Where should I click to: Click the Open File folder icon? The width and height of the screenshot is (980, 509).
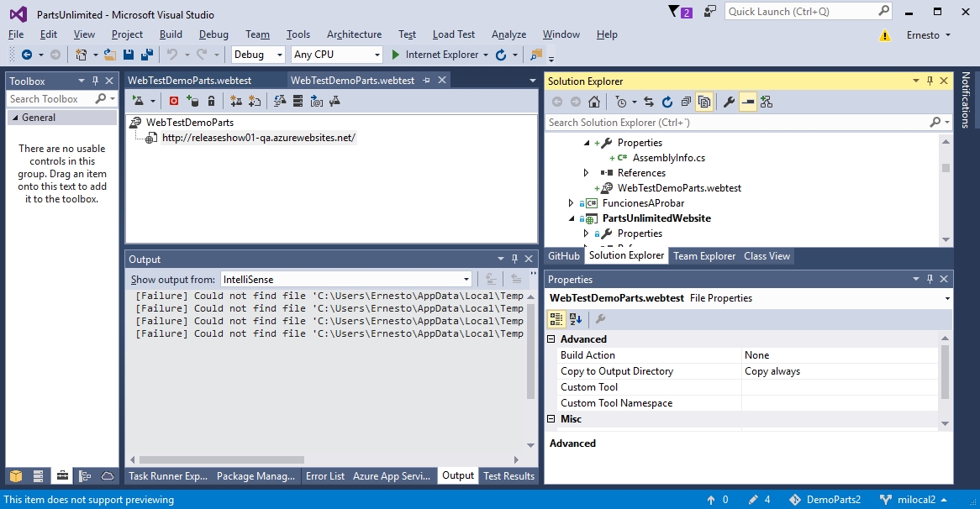[x=109, y=55]
